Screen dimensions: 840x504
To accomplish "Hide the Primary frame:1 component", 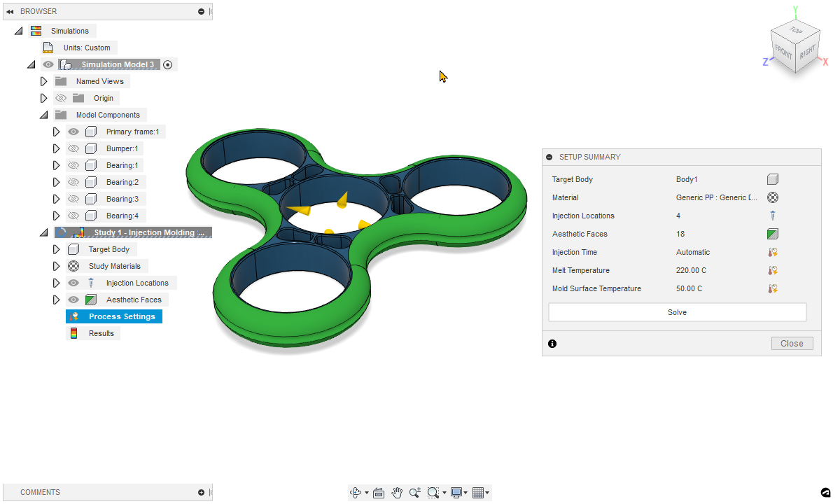I will point(73,132).
